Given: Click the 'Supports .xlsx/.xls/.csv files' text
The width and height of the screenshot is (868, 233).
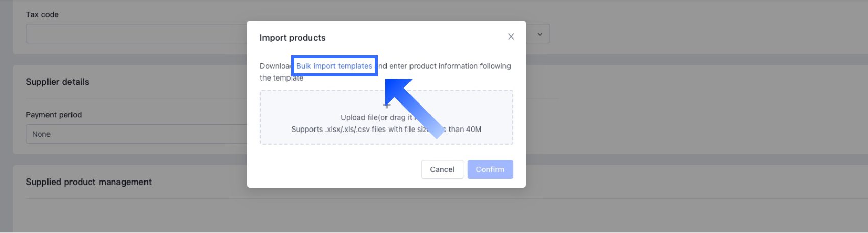Looking at the screenshot, I should [352, 130].
